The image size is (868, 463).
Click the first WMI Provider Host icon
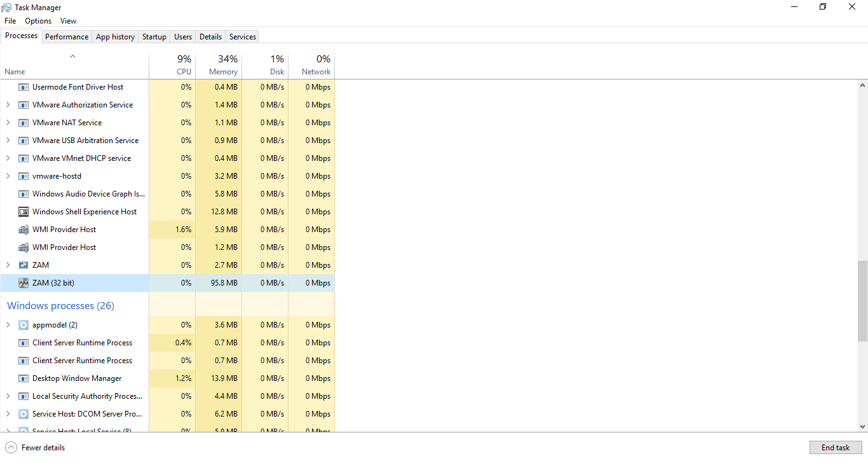click(24, 230)
